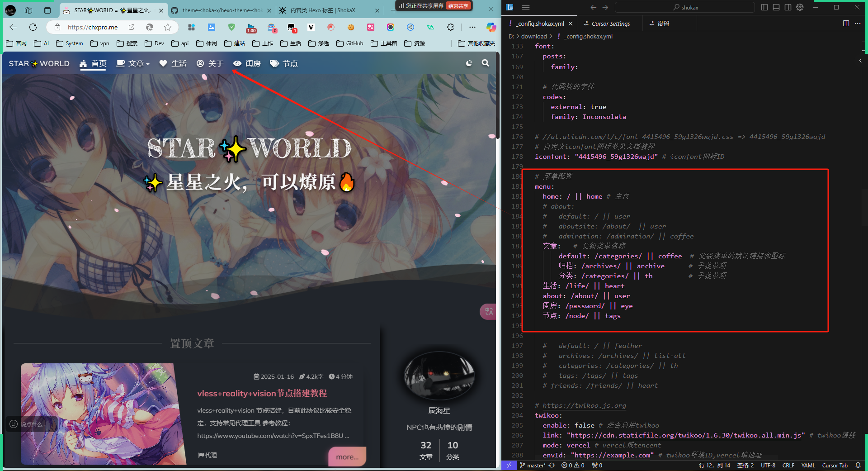The width and height of the screenshot is (868, 471).
Task: Click the STAR WORLD site logo link
Action: (x=39, y=63)
